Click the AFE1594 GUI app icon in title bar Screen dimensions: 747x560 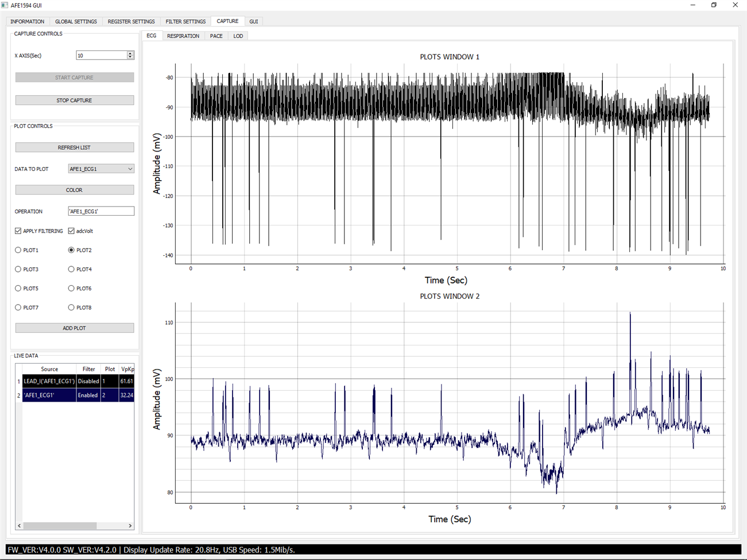click(x=5, y=5)
